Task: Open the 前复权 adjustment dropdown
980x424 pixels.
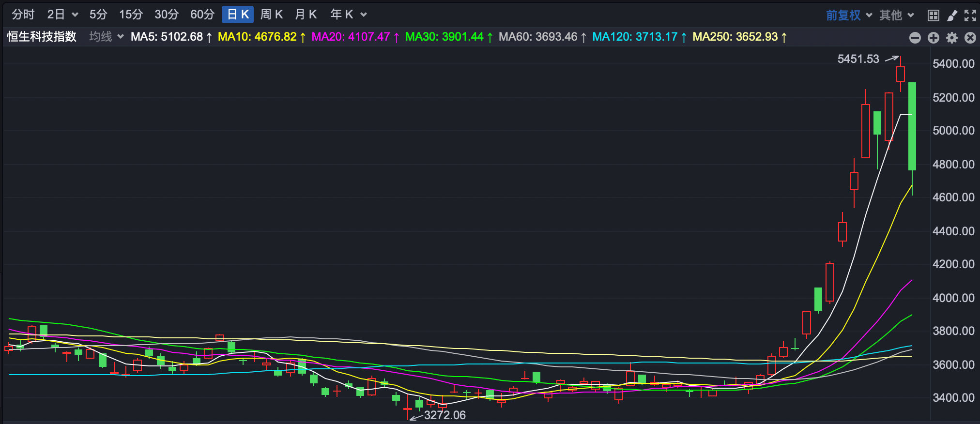Action: pos(849,15)
